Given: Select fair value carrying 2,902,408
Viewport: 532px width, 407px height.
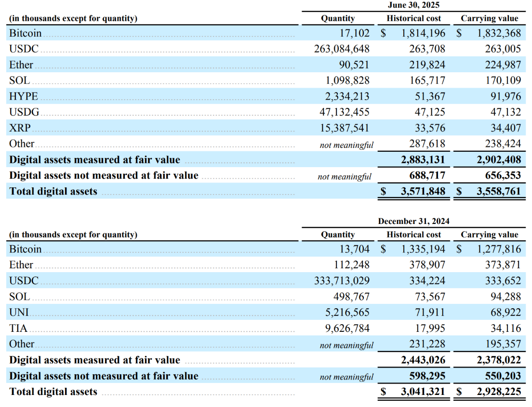Looking at the screenshot, I should tap(499, 160).
